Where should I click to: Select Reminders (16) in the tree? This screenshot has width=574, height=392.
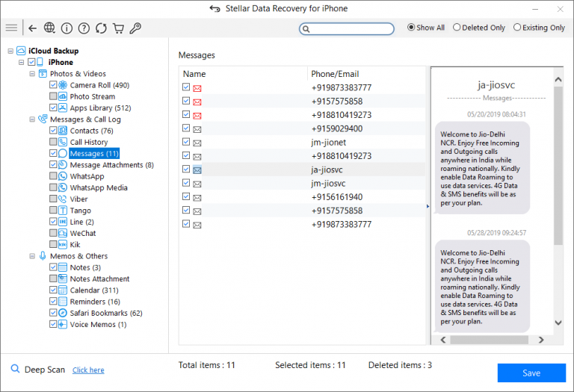[x=95, y=302]
